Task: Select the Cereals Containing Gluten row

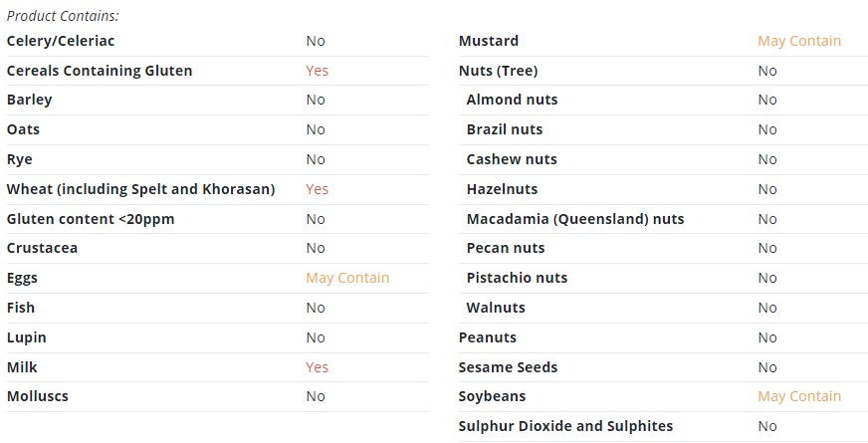Action: (218, 71)
